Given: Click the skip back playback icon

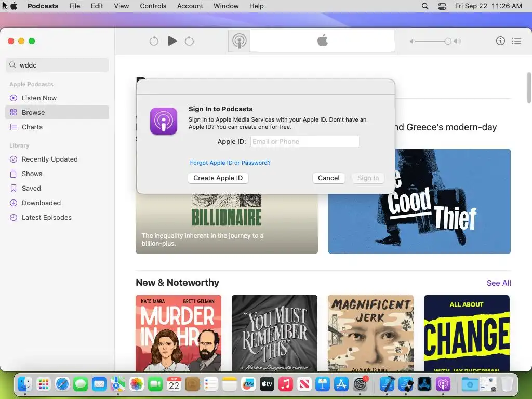Looking at the screenshot, I should (x=154, y=41).
